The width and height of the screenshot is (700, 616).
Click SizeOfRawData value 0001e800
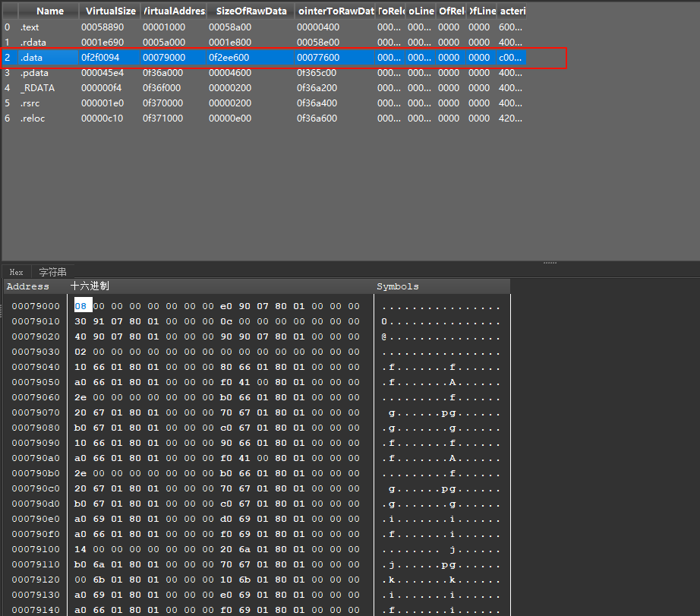(x=230, y=43)
